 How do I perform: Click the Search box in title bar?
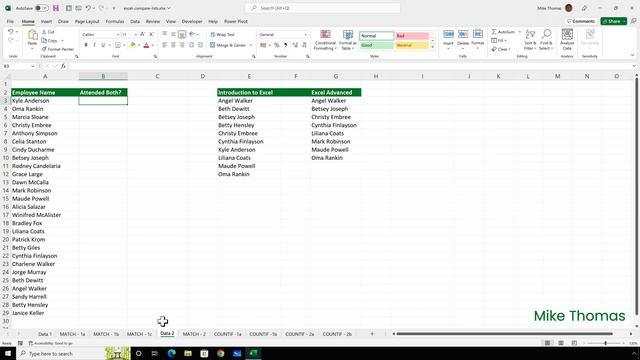pyautogui.click(x=322, y=8)
